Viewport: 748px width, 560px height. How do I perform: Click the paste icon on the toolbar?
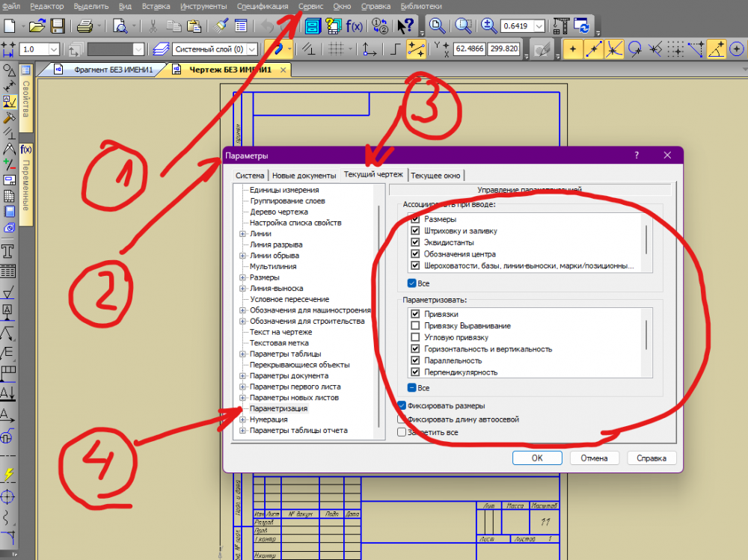pyautogui.click(x=194, y=25)
